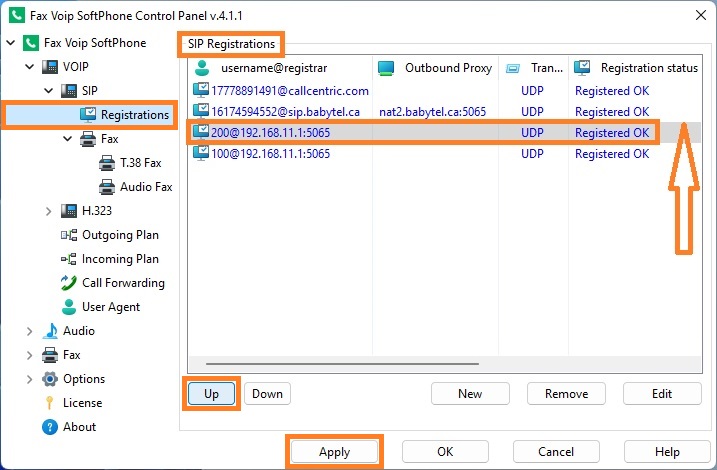Select the 17778891491@callcentric.com row
Image resolution: width=717 pixels, height=470 pixels.
[444, 91]
